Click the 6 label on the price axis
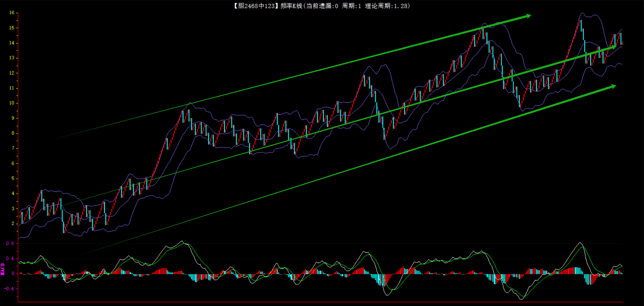Viewport: 644px width, 306px height. pos(13,163)
